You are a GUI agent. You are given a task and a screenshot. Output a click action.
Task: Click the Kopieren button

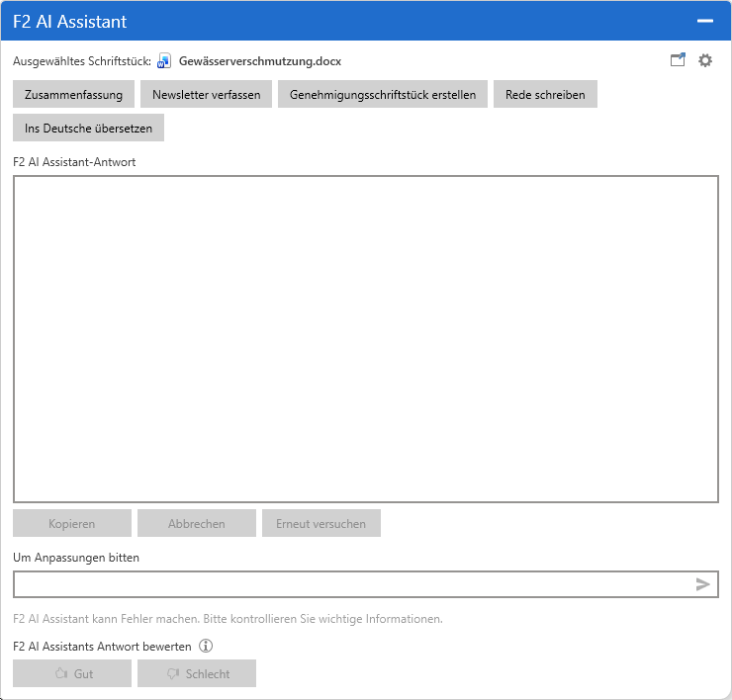[x=72, y=524]
